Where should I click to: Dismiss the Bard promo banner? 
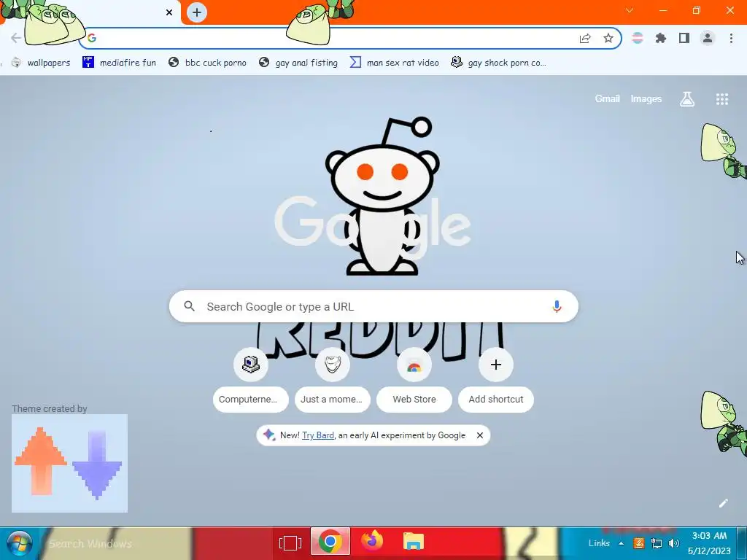[480, 435]
